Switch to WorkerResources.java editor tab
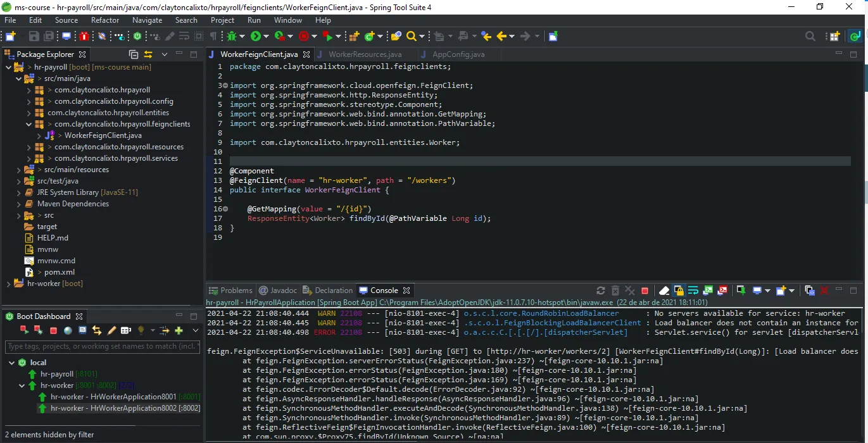 pyautogui.click(x=365, y=54)
